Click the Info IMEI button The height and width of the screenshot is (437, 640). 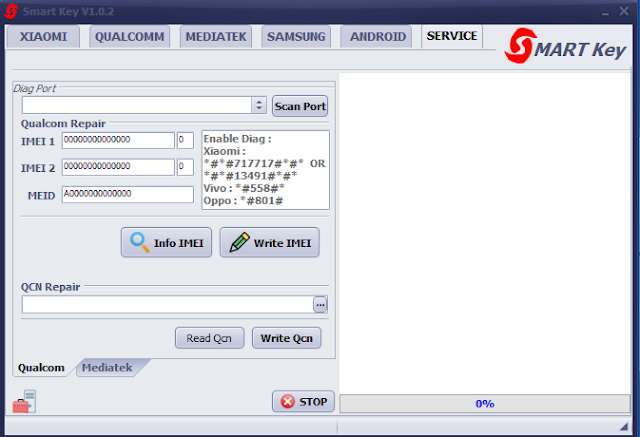(x=166, y=242)
